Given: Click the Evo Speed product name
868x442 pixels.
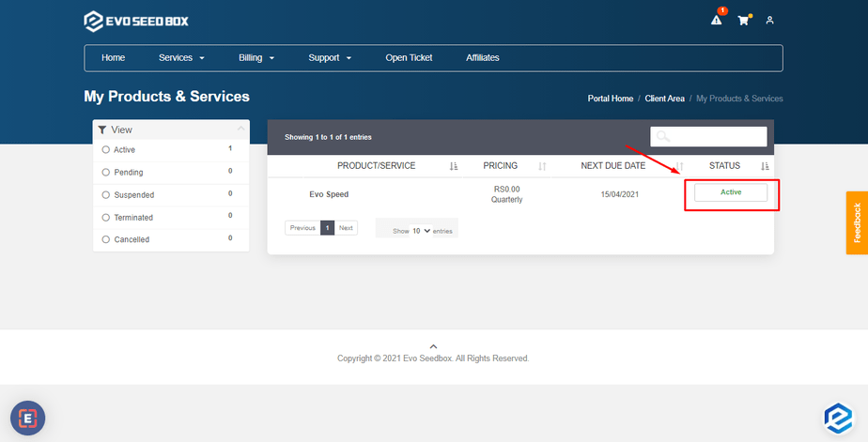Looking at the screenshot, I should [x=329, y=194].
